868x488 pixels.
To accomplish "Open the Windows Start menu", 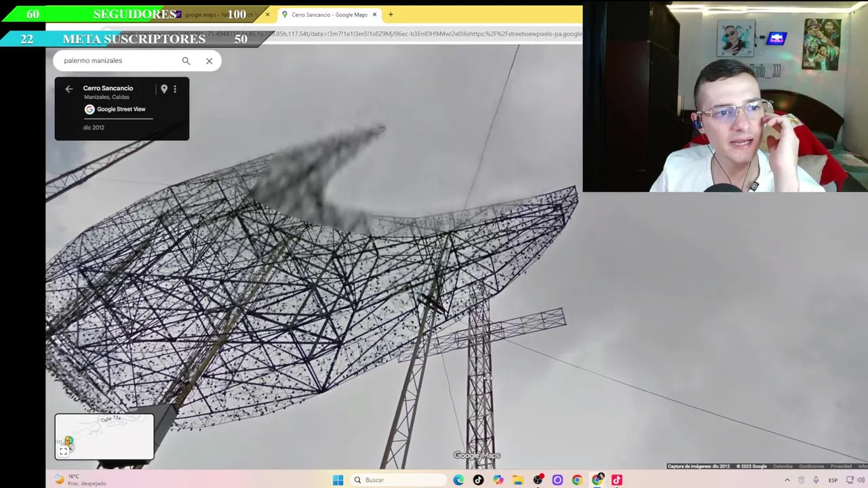I will coord(338,480).
